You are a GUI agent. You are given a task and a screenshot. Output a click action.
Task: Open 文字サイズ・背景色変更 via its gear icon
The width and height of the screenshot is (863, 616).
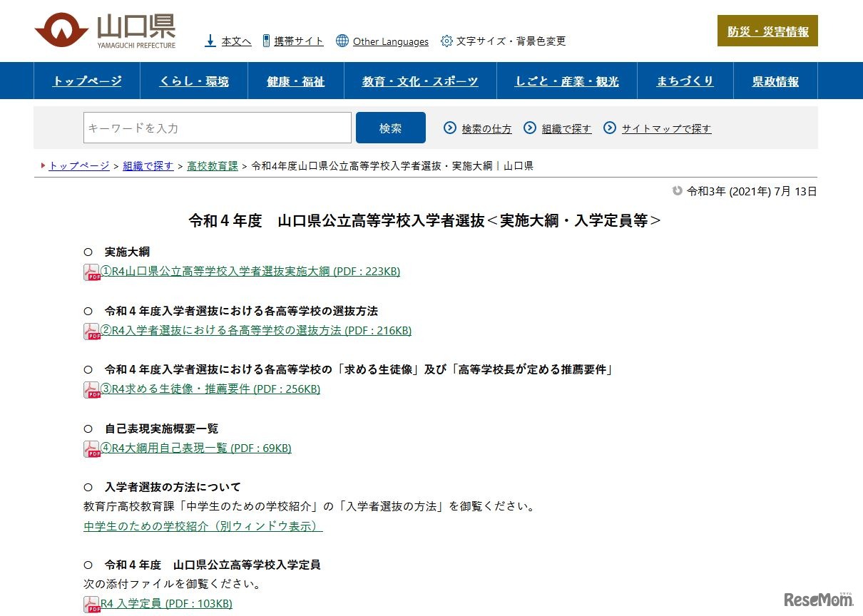tap(447, 41)
